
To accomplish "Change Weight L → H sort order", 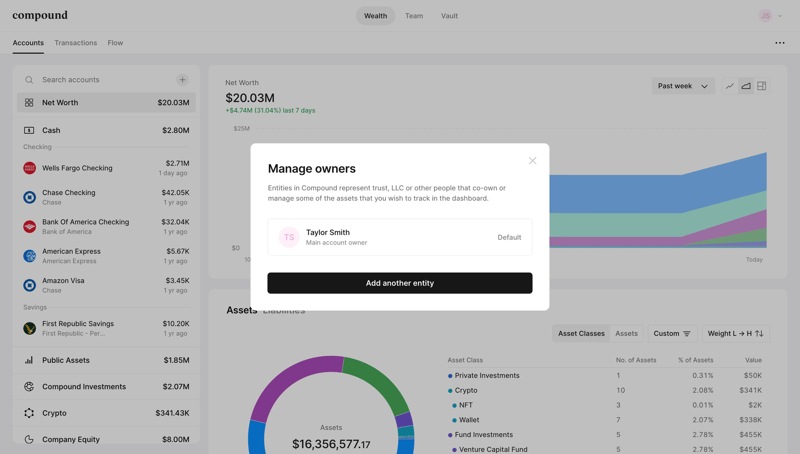I will pyautogui.click(x=736, y=333).
